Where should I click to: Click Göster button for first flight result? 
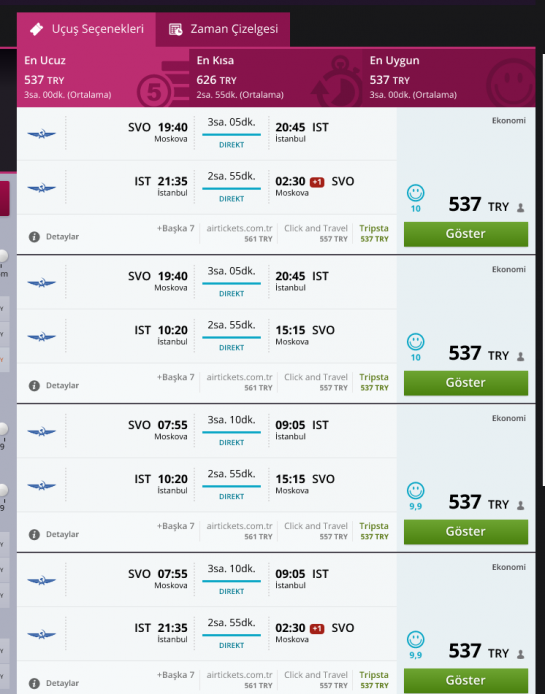(x=466, y=234)
